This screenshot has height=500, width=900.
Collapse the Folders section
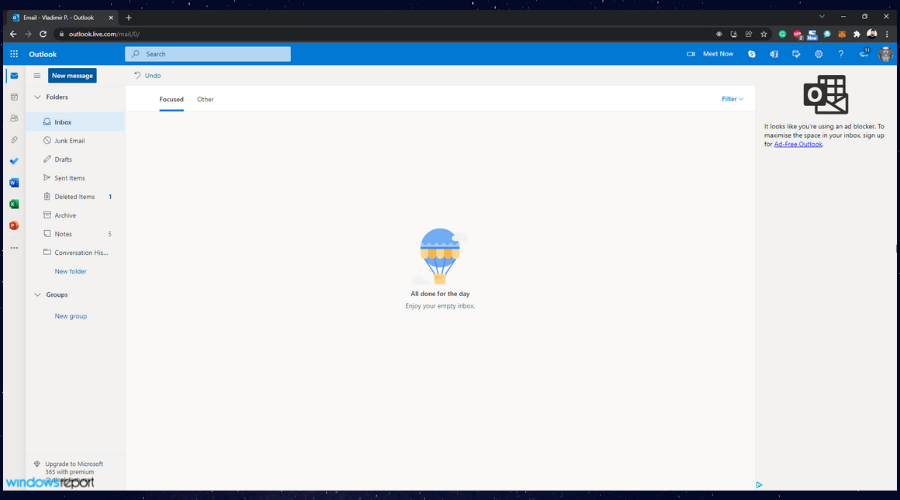coord(37,97)
